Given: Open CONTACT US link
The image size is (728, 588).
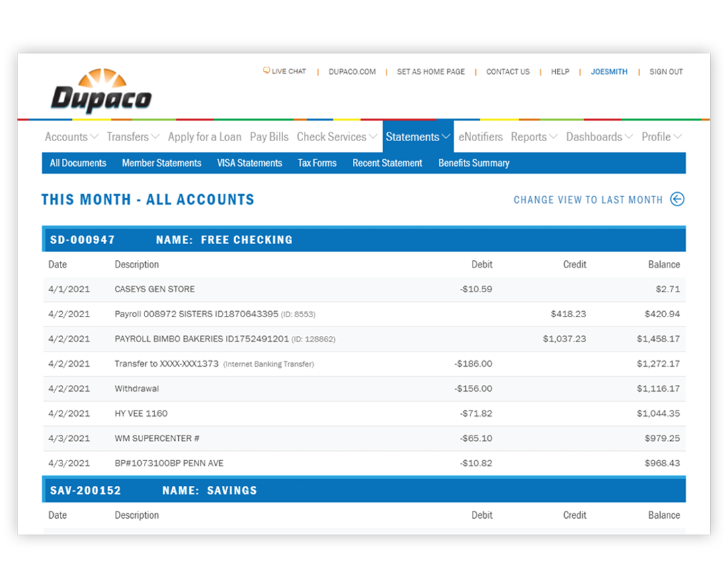Looking at the screenshot, I should click(508, 71).
